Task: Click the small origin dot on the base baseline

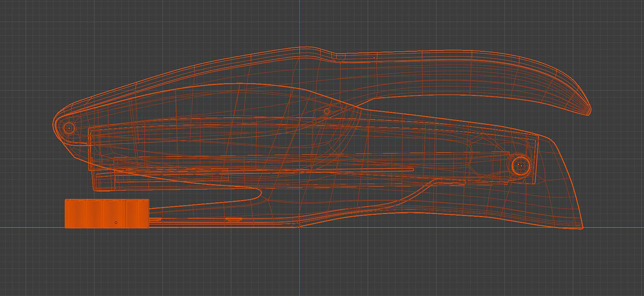Action: click(180, 227)
